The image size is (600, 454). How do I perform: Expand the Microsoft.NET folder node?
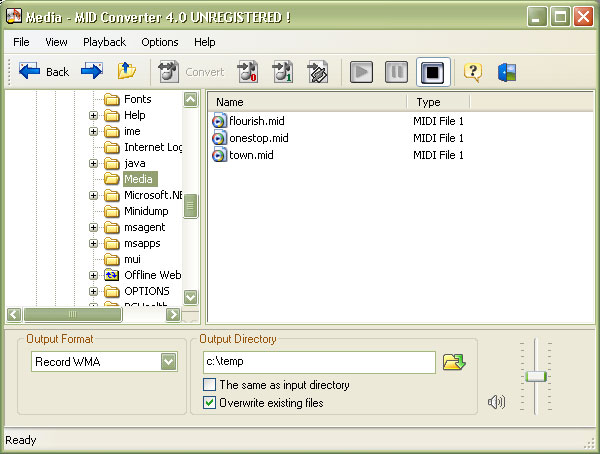point(93,196)
